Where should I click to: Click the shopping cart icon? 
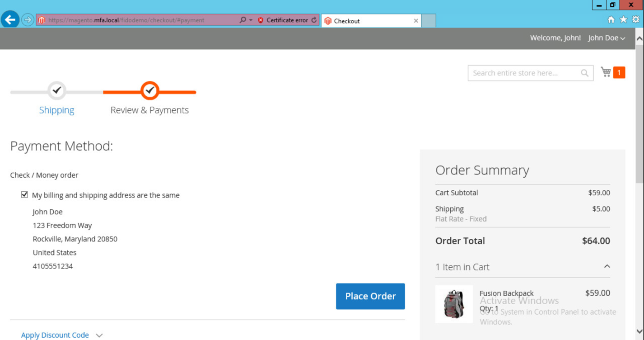pos(606,72)
